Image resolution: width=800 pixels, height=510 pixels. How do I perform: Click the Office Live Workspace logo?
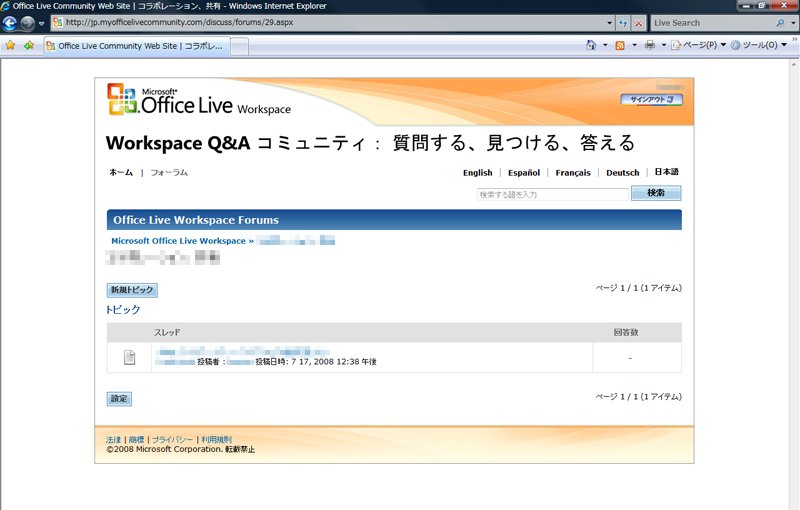click(198, 100)
